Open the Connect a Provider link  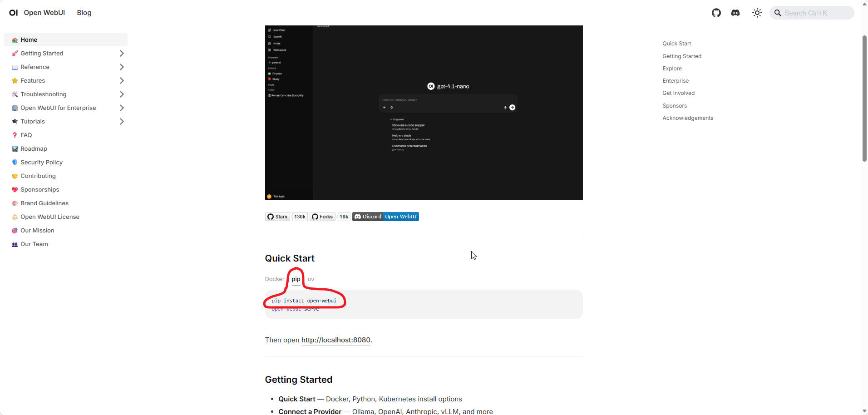(x=310, y=411)
